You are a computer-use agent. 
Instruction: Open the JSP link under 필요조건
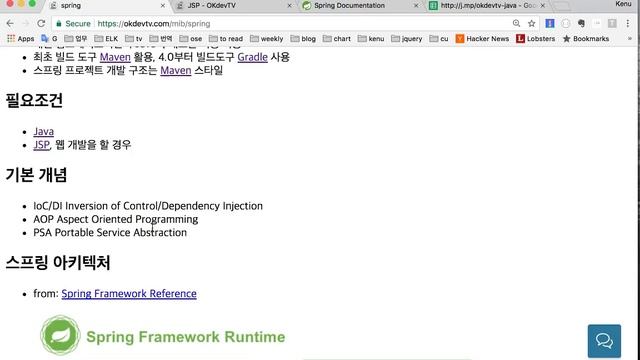[42, 145]
